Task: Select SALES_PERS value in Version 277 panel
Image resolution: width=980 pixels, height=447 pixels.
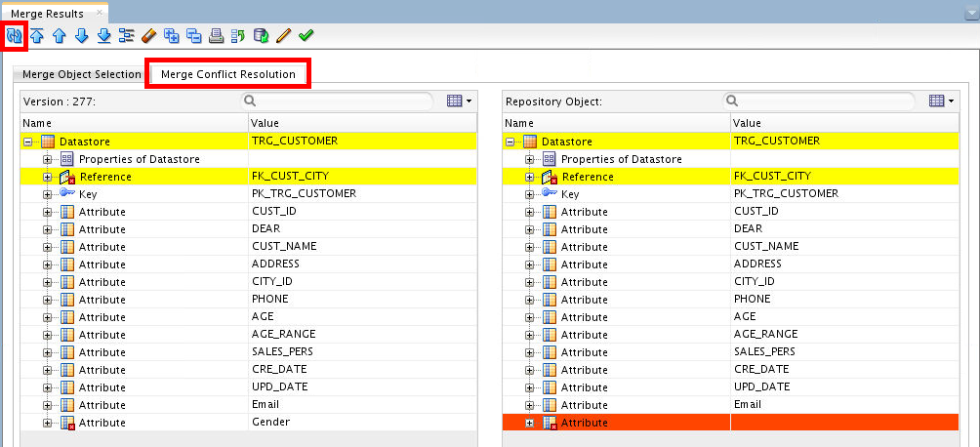Action: point(282,350)
